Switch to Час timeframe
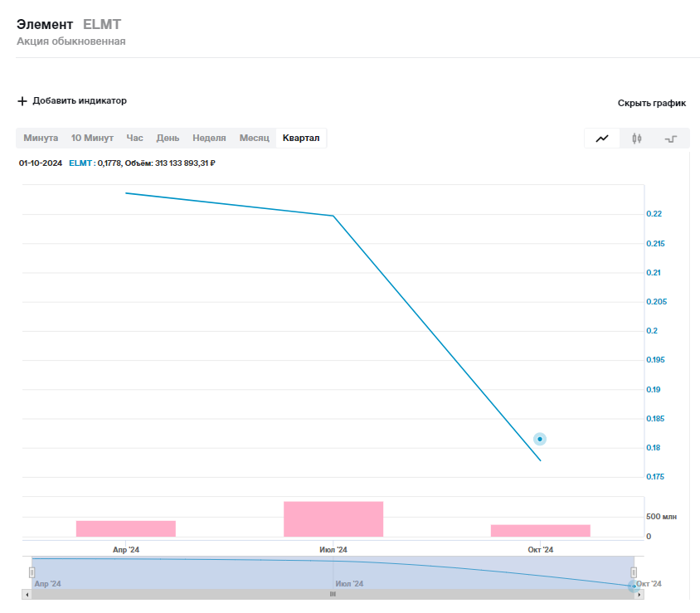The width and height of the screenshot is (700, 613). click(x=134, y=138)
